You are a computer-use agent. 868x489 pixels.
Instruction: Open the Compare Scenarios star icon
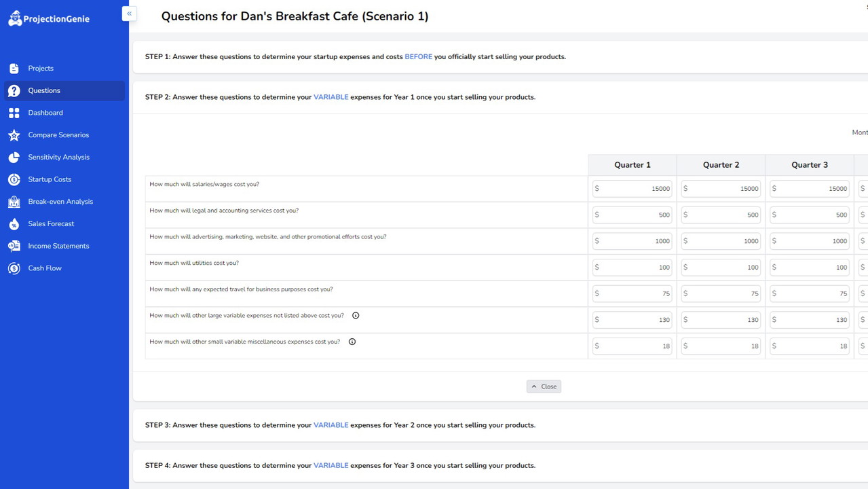14,135
